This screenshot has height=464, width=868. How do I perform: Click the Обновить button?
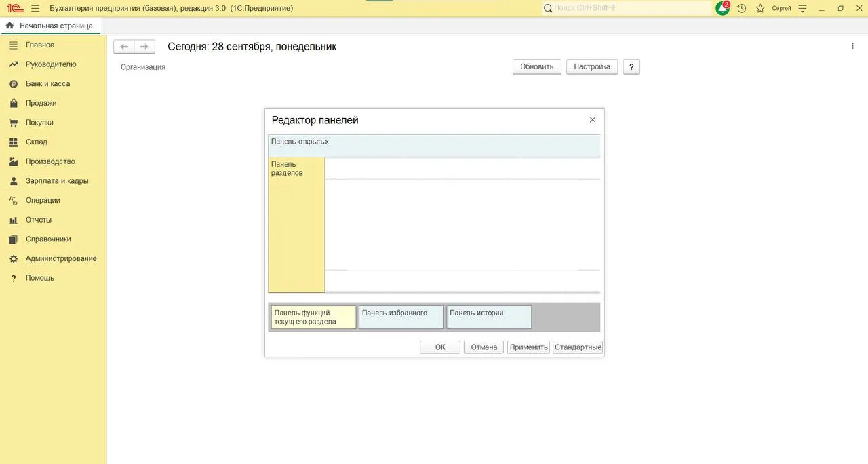click(x=537, y=66)
